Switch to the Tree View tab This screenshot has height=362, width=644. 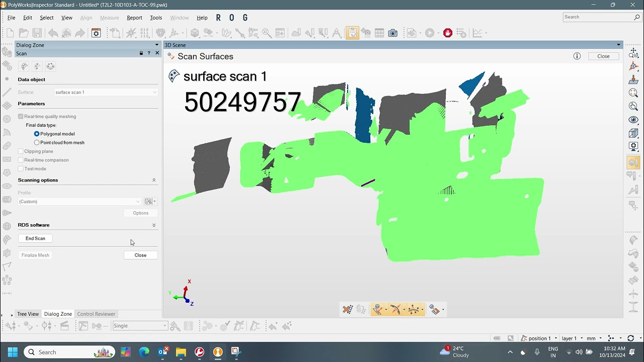pos(28,314)
